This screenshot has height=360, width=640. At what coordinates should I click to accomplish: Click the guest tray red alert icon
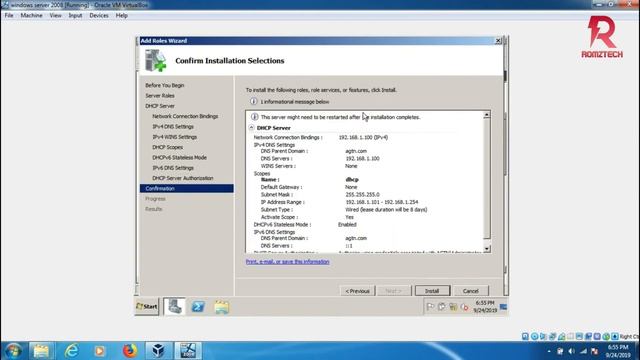pyautogui.click(x=464, y=307)
